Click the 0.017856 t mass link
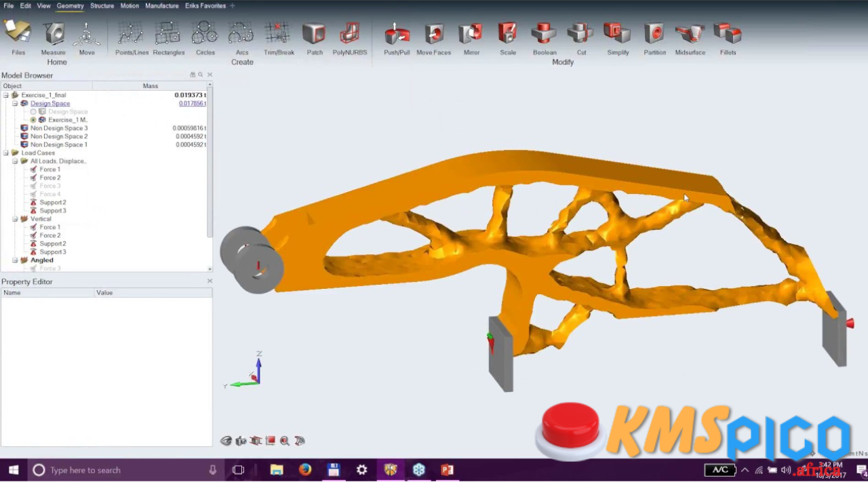The height and width of the screenshot is (495, 868). [193, 104]
